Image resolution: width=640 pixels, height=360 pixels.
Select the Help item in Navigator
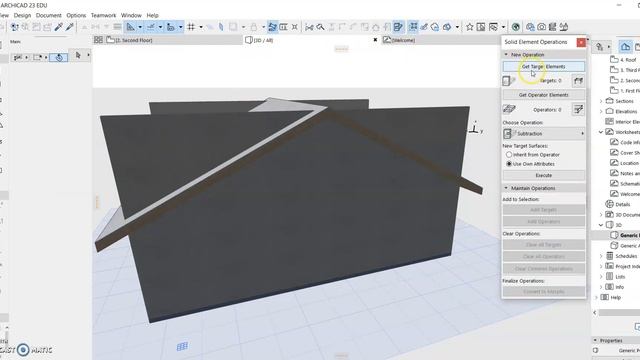(x=611, y=297)
